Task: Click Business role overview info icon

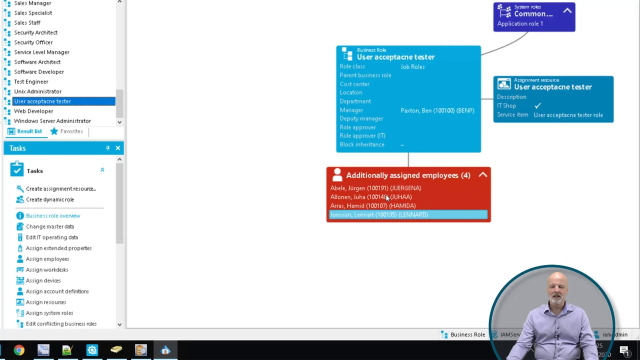Action: point(20,216)
